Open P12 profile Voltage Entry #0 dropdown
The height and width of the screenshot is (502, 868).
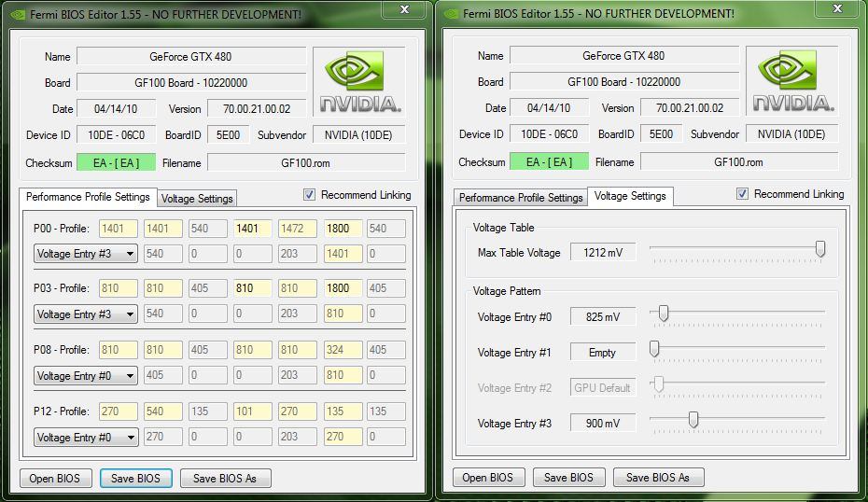pos(86,438)
